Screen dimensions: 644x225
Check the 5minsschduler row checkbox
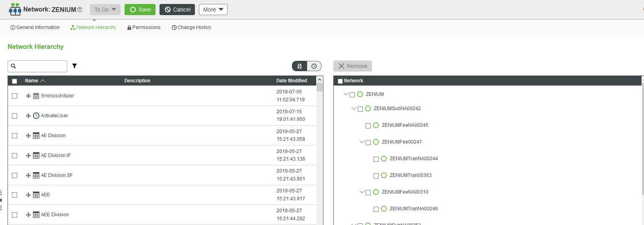pos(15,96)
